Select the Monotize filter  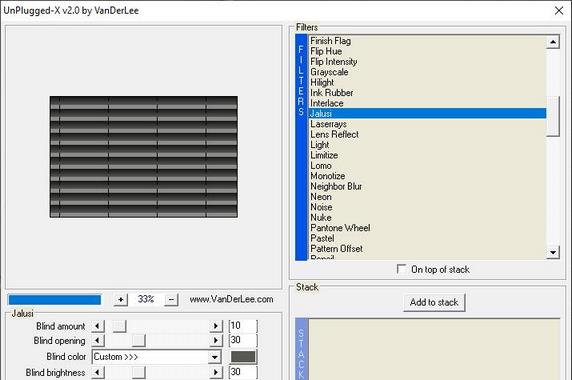click(x=427, y=176)
